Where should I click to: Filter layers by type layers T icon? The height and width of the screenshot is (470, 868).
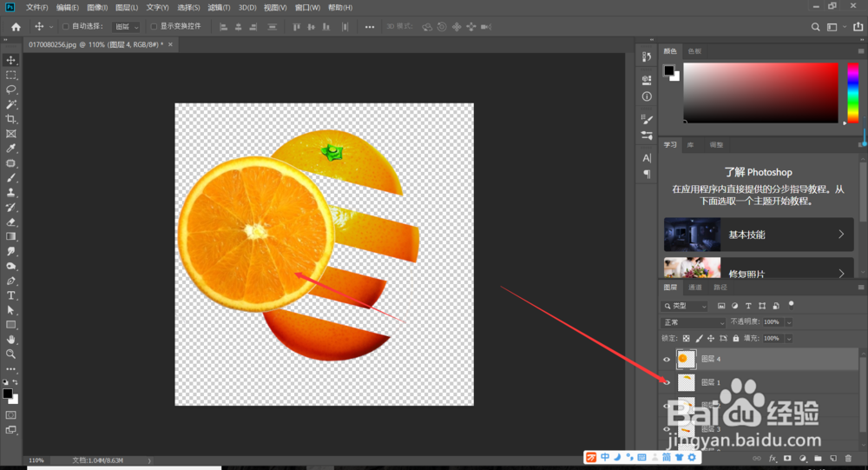point(748,306)
